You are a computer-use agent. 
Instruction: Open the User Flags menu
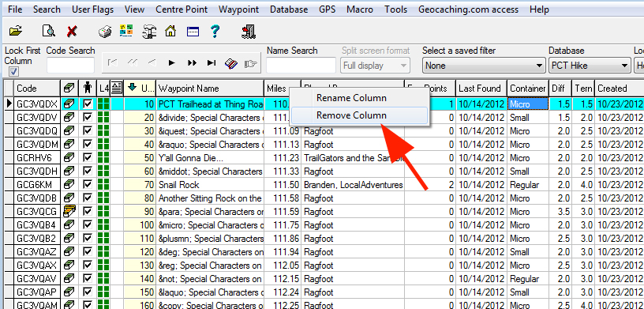(92, 9)
